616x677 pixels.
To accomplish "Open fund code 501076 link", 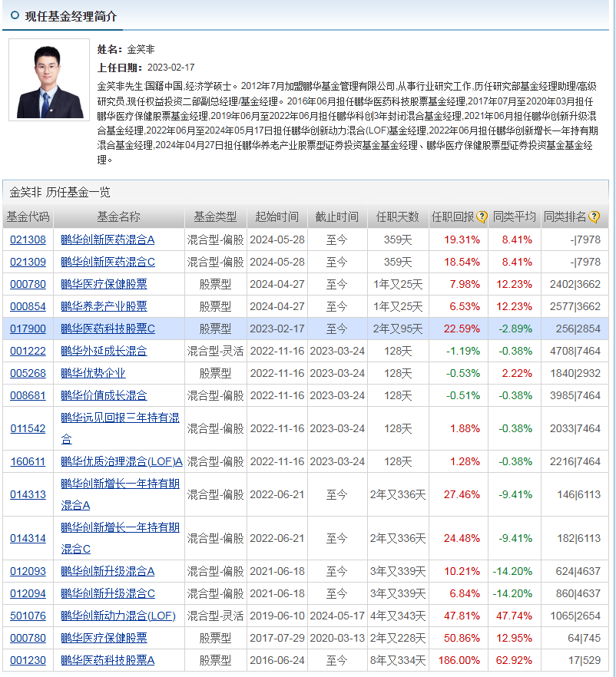I will 28,616.
